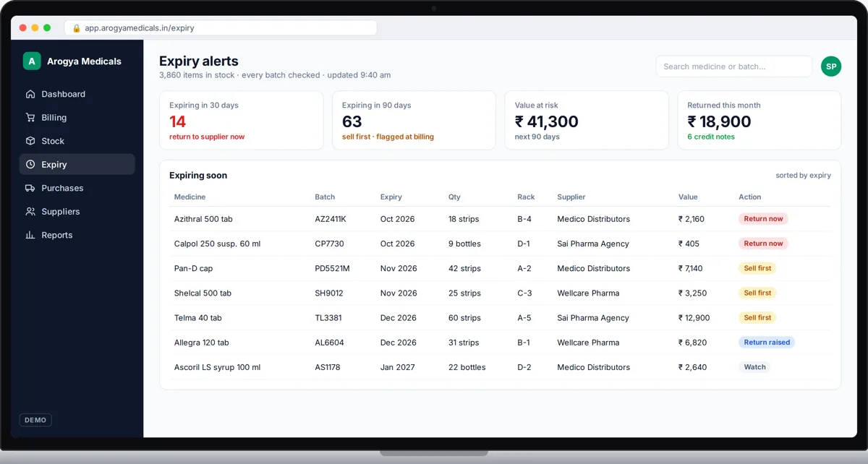The width and height of the screenshot is (868, 464).
Task: Click the Purchases truck icon
Action: pyautogui.click(x=30, y=188)
